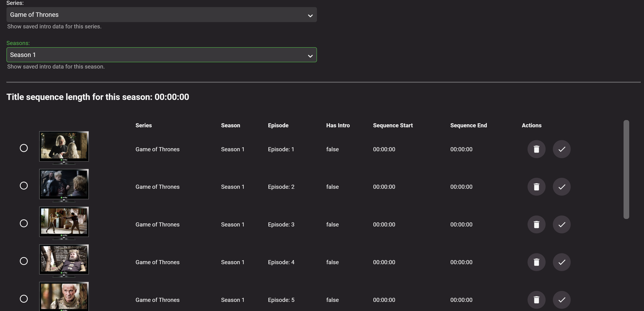
Task: Confirm intro checkmark for Episode 1
Action: [x=562, y=149]
